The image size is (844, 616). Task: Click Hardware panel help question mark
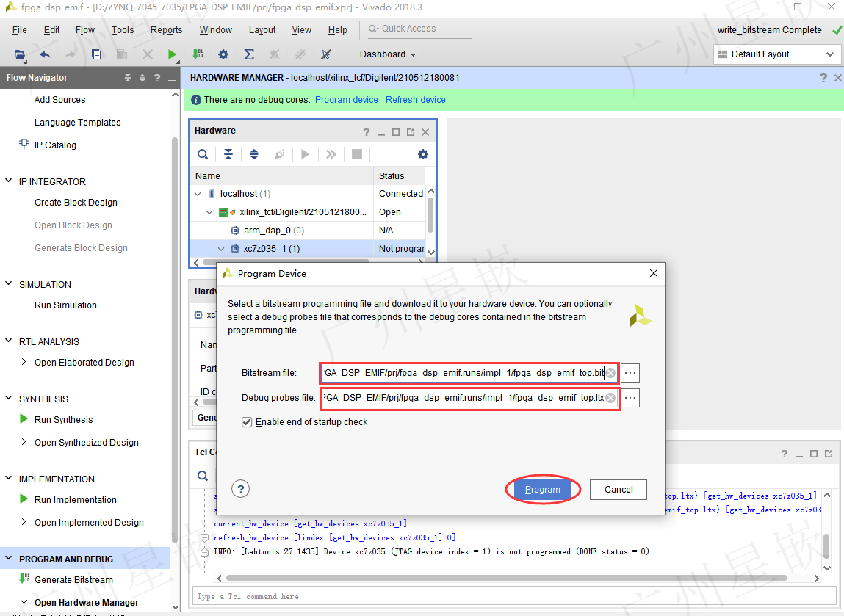point(367,132)
